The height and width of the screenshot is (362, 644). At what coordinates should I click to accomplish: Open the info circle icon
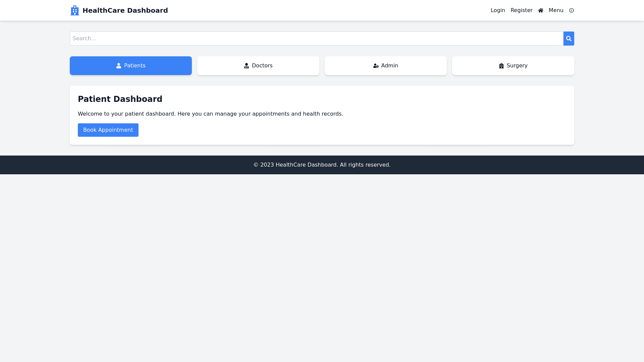point(571,10)
